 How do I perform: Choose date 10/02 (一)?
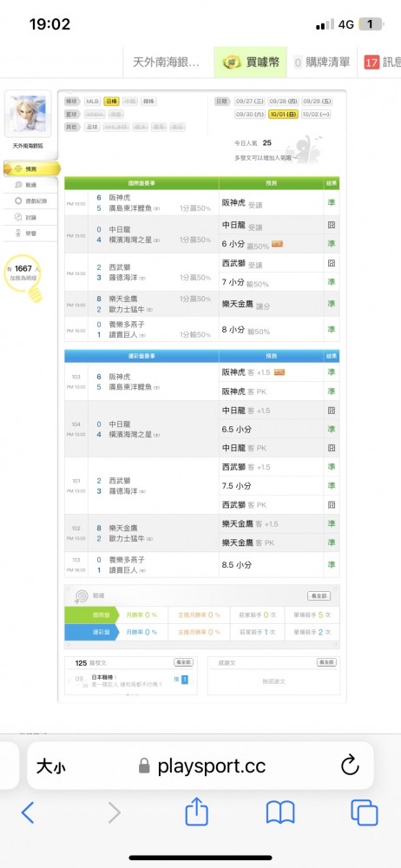click(317, 114)
